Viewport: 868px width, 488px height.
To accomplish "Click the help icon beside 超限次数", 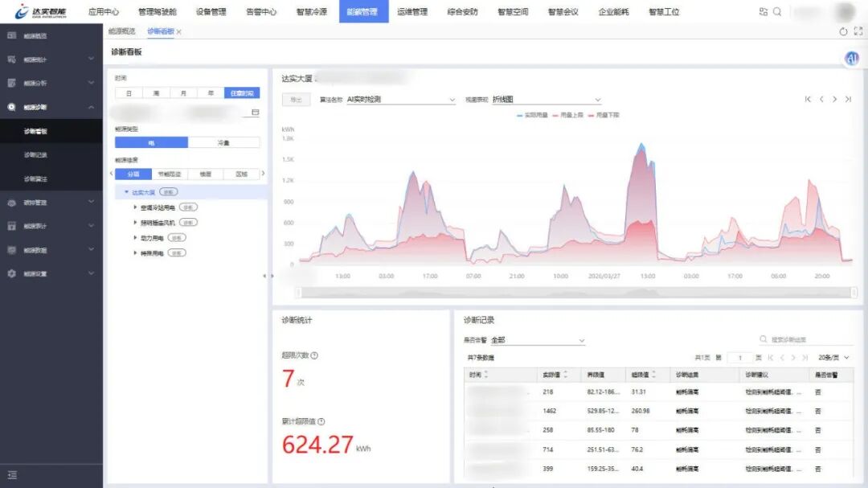I will pos(314,355).
